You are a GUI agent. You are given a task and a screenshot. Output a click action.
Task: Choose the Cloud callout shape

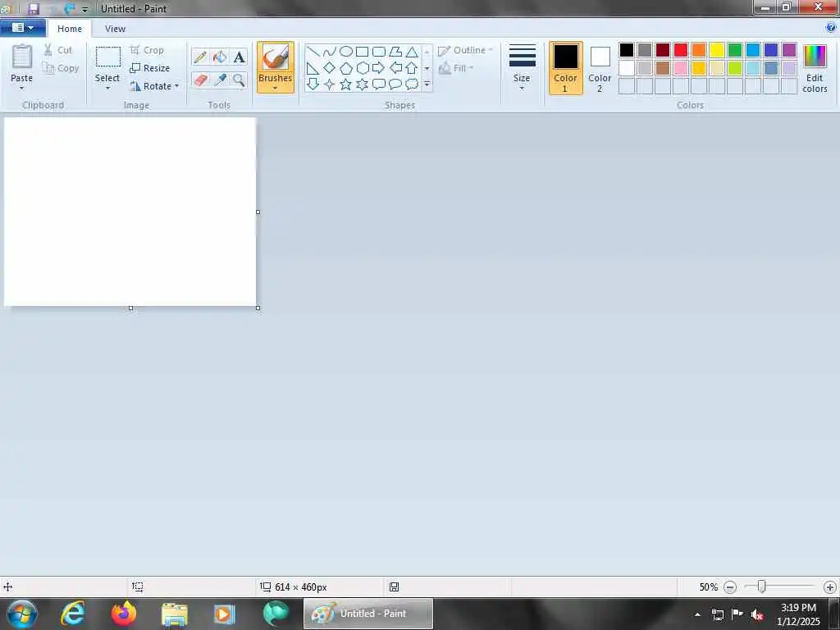[x=412, y=84]
